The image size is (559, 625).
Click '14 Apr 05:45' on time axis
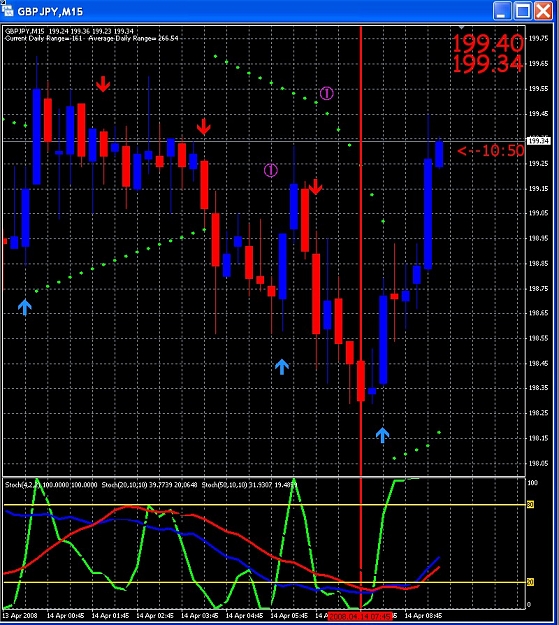pos(289,615)
